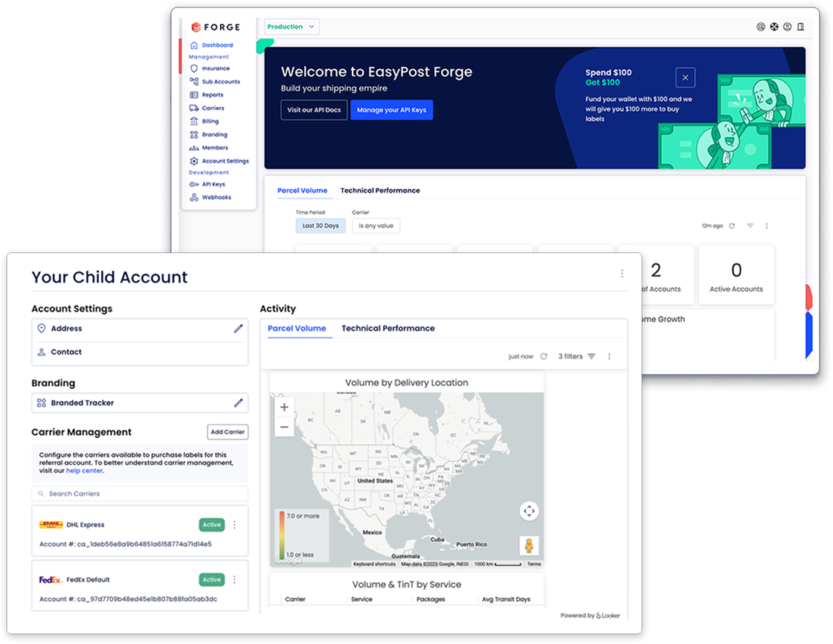Click the dashboard filter icon near 12m ago
The width and height of the screenshot is (833, 644).
750,226
